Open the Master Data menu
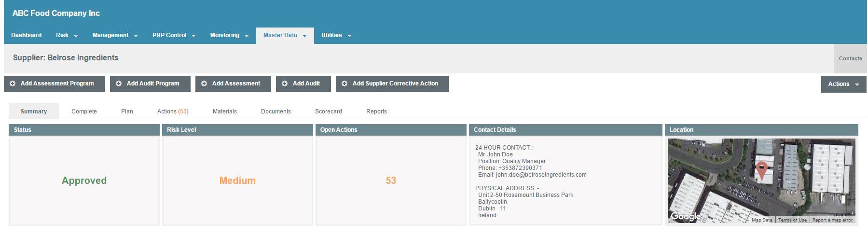This screenshot has width=868, height=237. [x=285, y=35]
